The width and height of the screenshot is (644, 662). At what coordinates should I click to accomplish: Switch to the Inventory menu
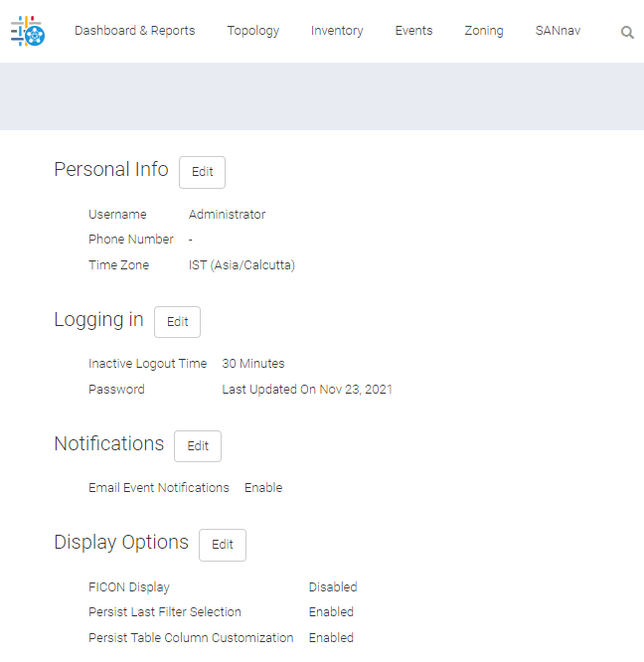(x=337, y=31)
